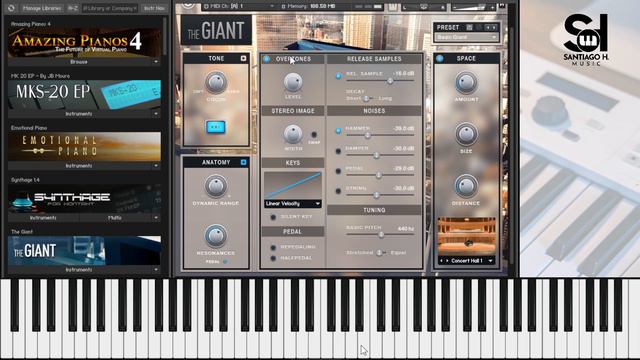640x360 pixels.
Task: Open the Preset name dropdown
Action: [x=466, y=37]
